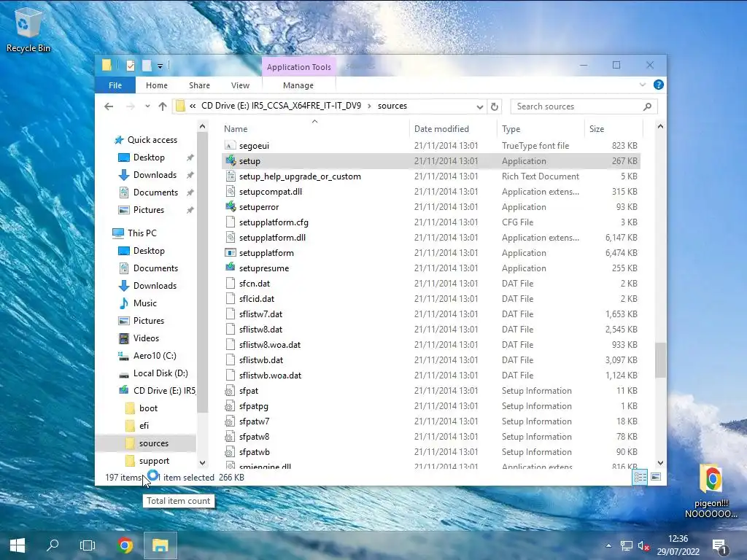Switch to the Home ribbon tab
The height and width of the screenshot is (560, 747).
(157, 85)
